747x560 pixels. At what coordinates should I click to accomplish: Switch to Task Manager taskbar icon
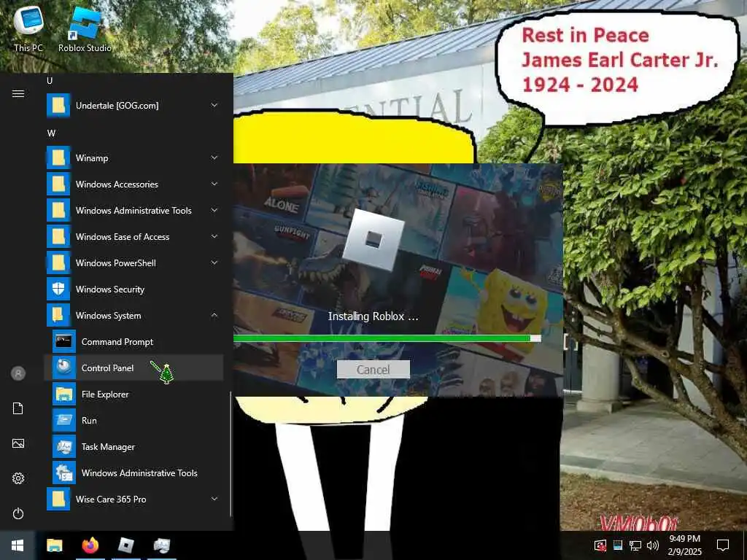point(161,545)
